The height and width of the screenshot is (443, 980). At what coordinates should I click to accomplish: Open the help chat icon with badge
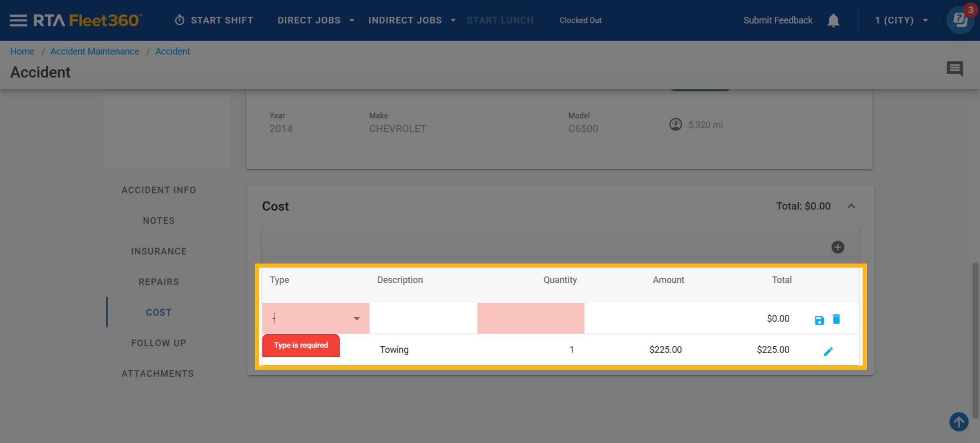[960, 20]
